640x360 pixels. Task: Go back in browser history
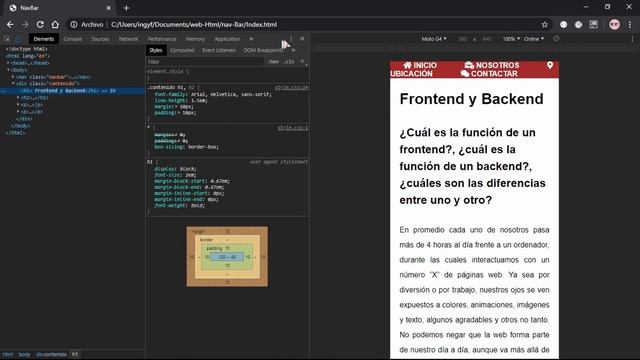(10, 24)
